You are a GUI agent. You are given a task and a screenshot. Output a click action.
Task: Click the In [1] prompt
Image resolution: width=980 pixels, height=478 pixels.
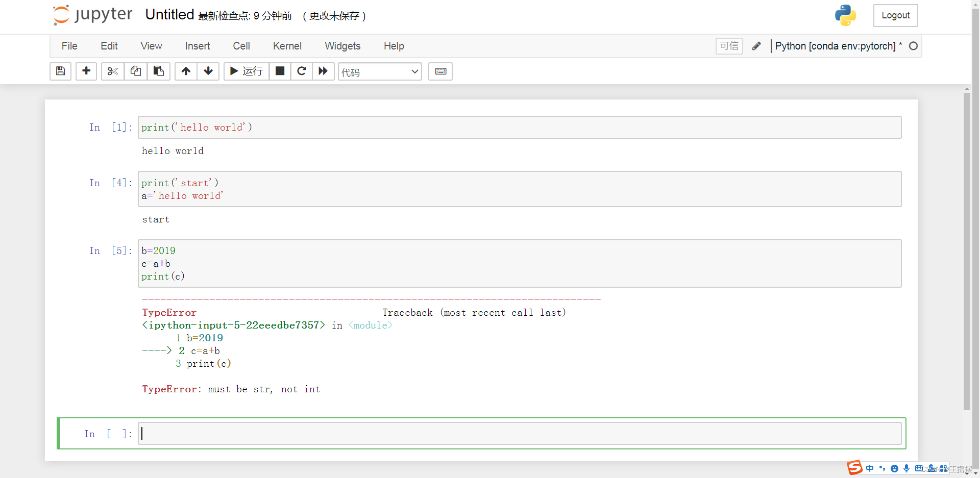coord(111,127)
